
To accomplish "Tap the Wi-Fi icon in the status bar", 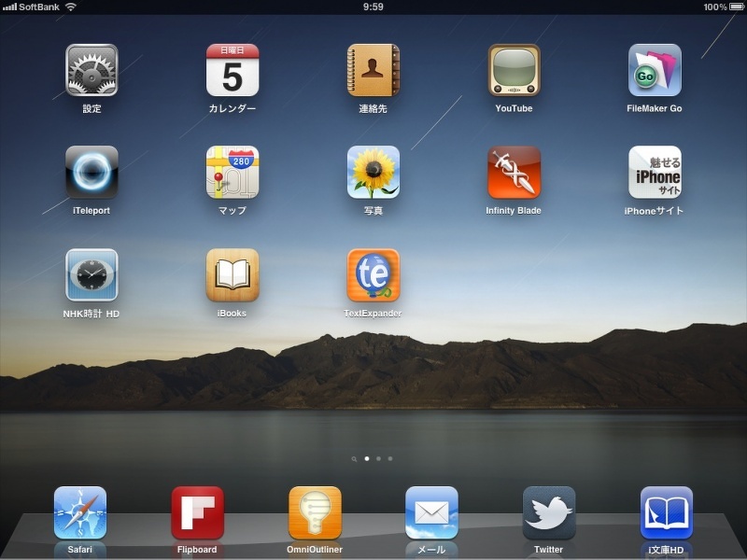I will 71,7.
